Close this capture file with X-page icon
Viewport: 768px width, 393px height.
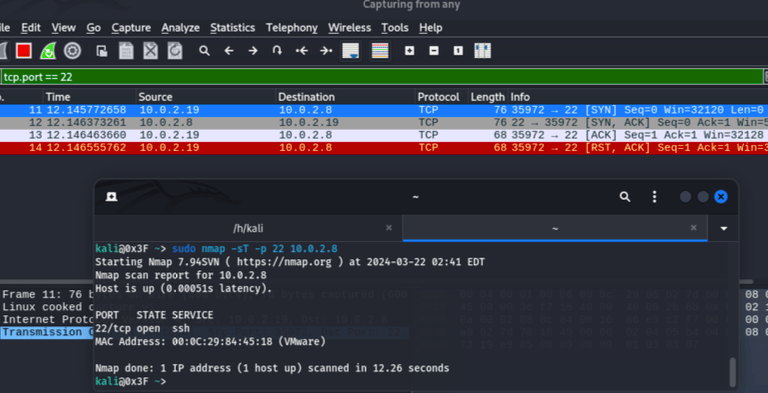[x=150, y=51]
